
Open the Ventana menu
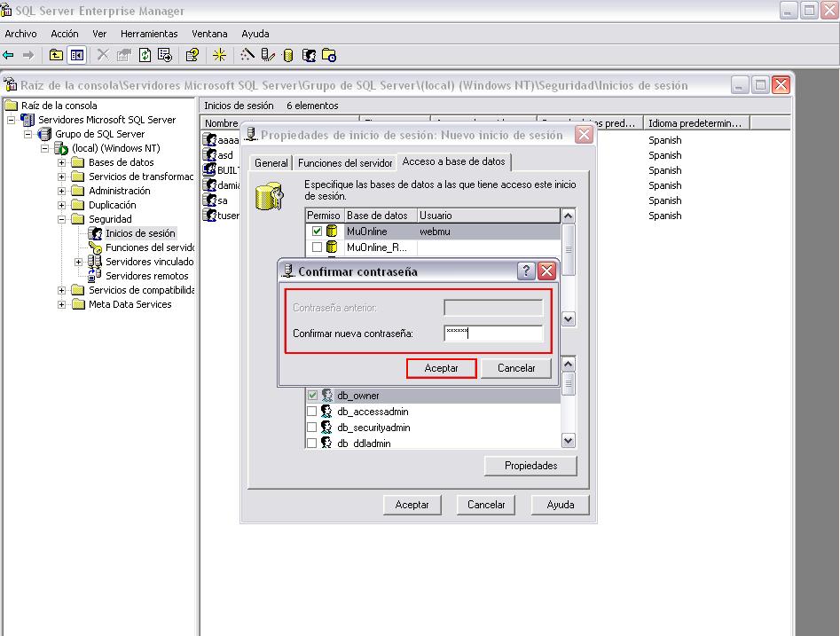tap(209, 34)
